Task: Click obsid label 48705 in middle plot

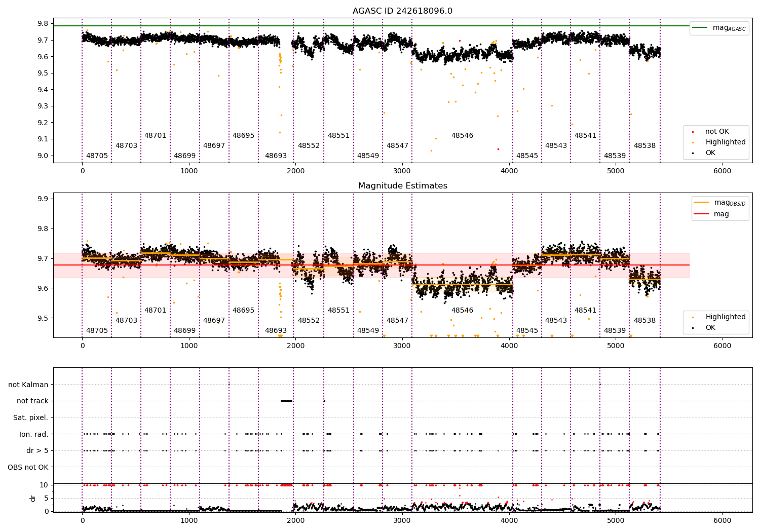Action: 97,330
